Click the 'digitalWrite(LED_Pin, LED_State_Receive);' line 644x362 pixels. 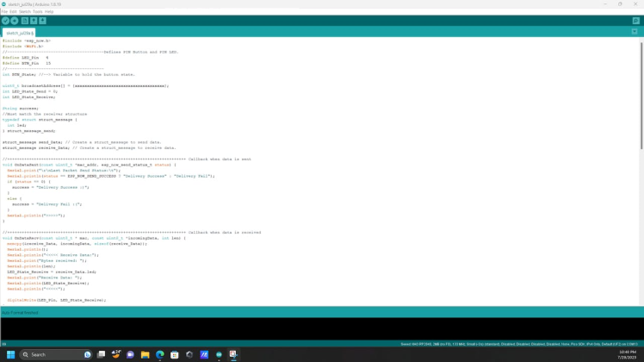pos(56,300)
